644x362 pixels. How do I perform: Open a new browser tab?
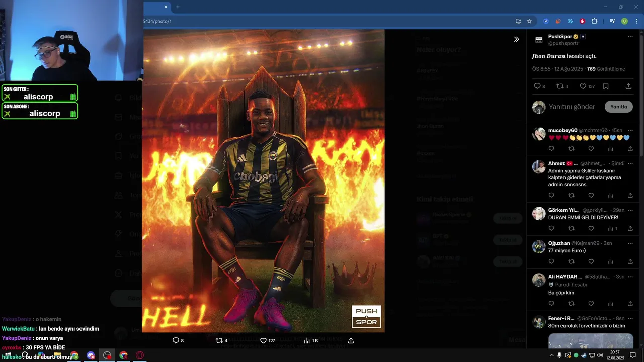[x=178, y=7]
